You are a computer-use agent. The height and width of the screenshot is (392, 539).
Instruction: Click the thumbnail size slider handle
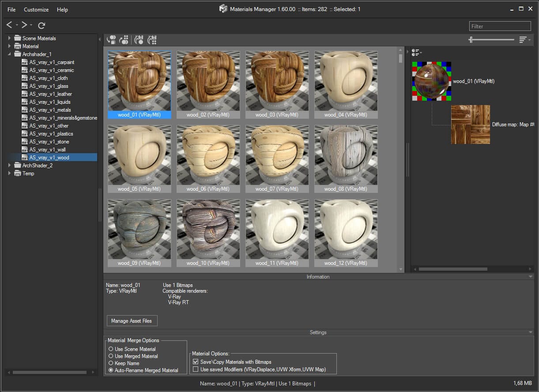pyautogui.click(x=471, y=40)
